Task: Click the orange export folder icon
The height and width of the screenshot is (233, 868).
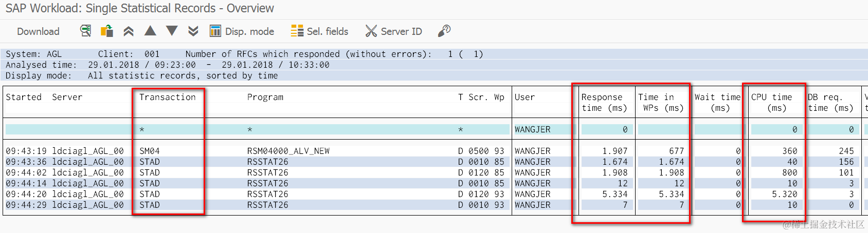Action: coord(107,31)
